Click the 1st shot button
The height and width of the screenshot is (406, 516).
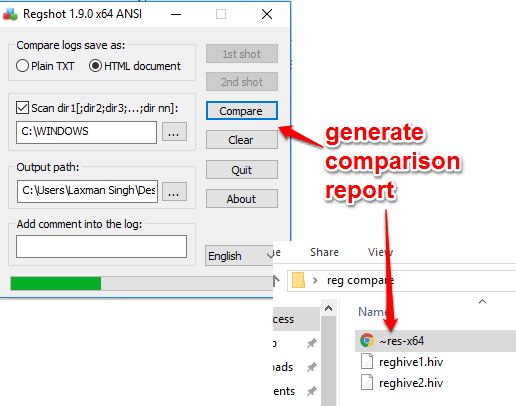click(242, 54)
